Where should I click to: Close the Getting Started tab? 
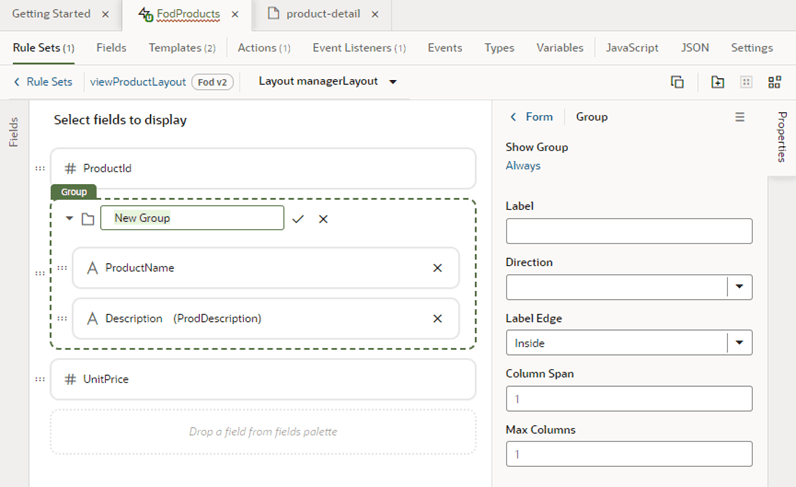(105, 14)
